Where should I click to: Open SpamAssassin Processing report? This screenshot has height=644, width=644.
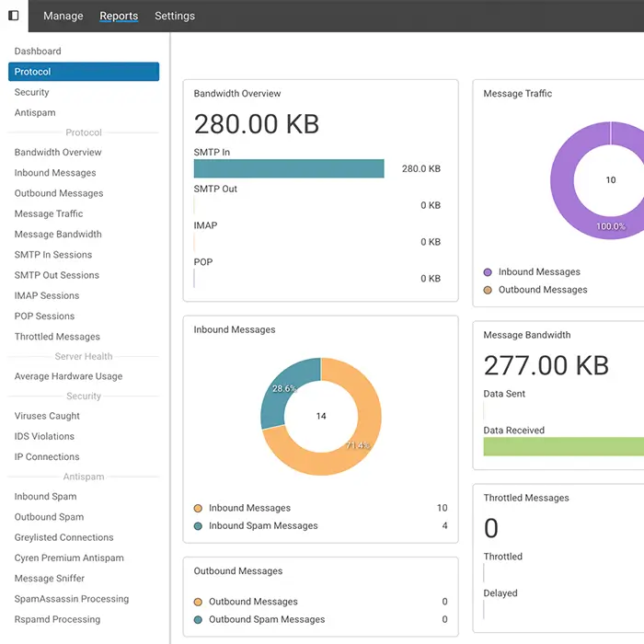[72, 599]
